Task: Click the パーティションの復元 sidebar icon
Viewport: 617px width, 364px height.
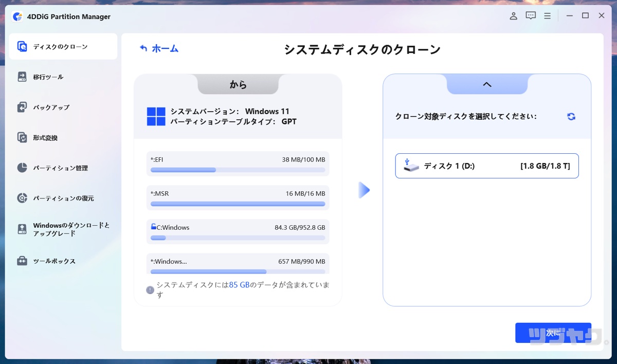Action: point(22,198)
